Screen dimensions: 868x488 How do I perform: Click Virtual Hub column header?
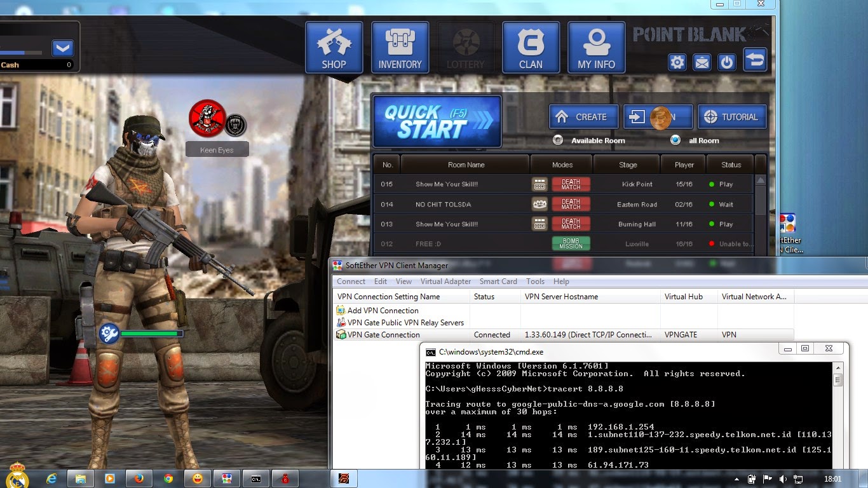tap(689, 297)
